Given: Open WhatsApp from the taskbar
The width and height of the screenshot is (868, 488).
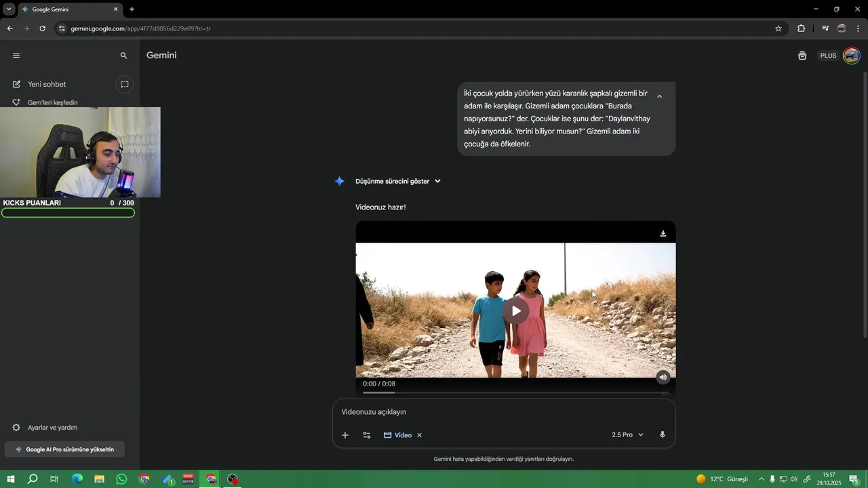Looking at the screenshot, I should tap(121, 479).
